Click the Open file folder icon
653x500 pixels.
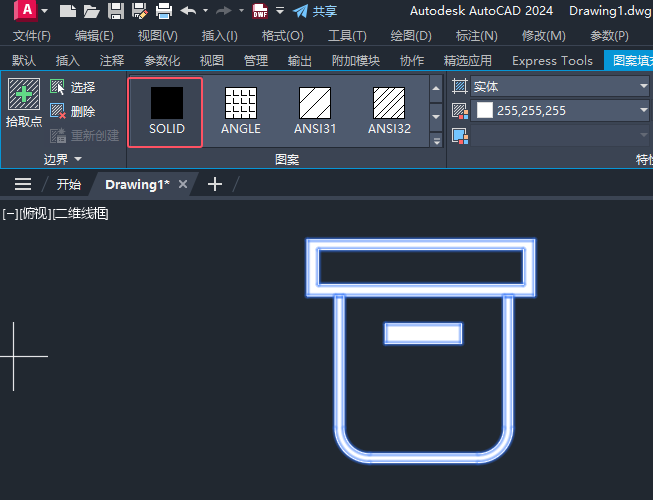(x=91, y=11)
